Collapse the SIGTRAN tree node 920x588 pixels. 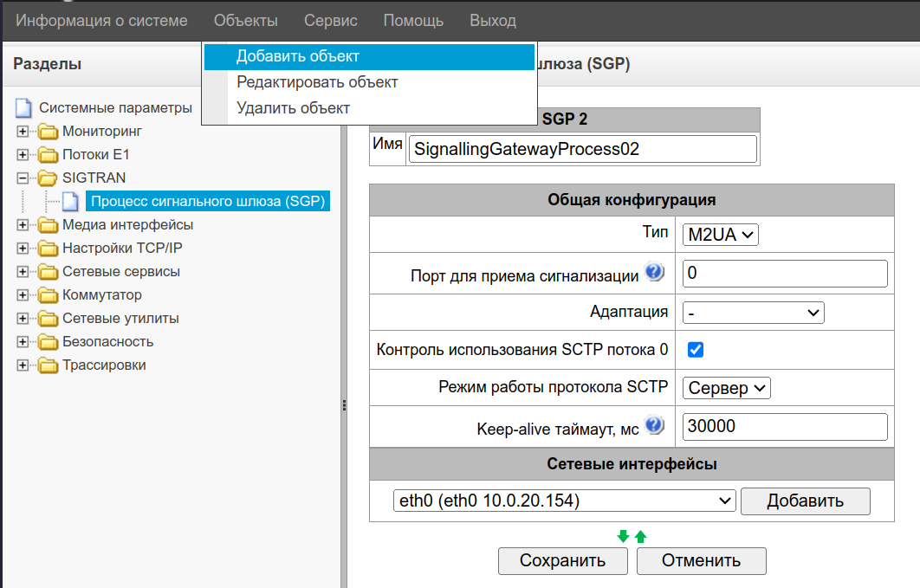(23, 178)
